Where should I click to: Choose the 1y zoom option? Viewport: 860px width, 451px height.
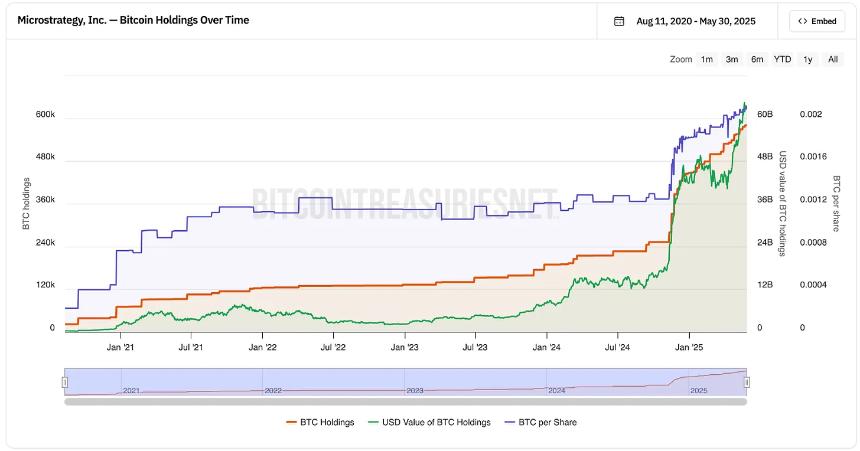coord(808,59)
